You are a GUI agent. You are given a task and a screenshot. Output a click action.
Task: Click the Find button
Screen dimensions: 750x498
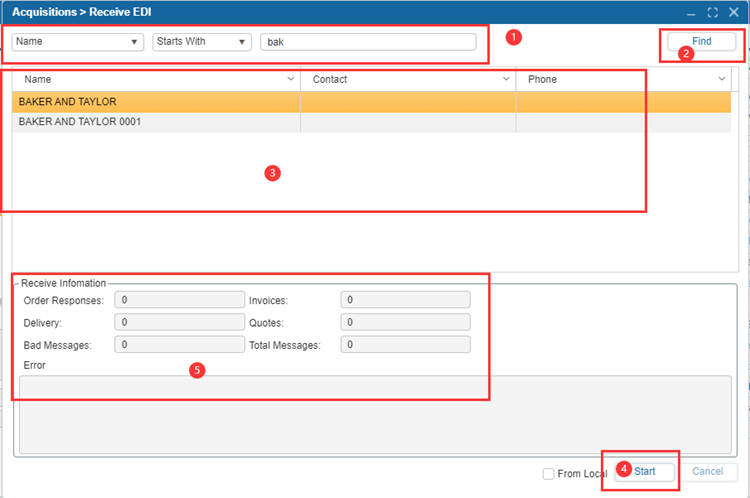(x=701, y=41)
